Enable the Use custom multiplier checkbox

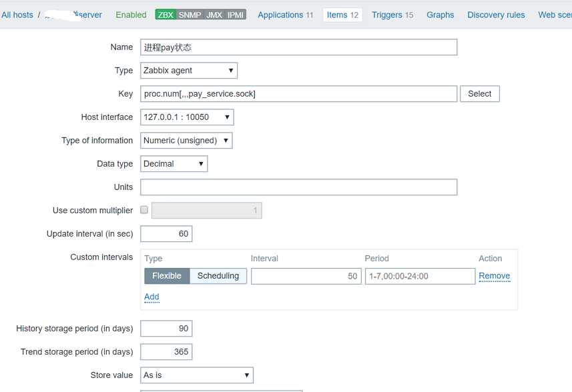pos(144,210)
